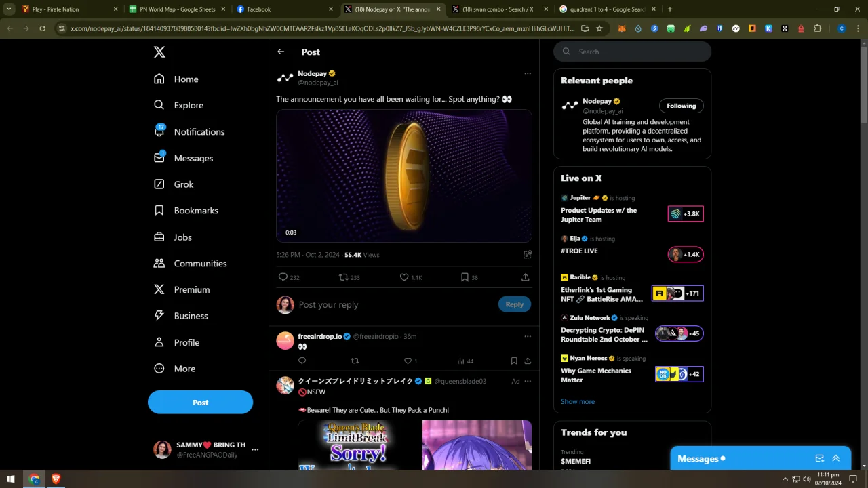Click the Reply button

(x=515, y=304)
